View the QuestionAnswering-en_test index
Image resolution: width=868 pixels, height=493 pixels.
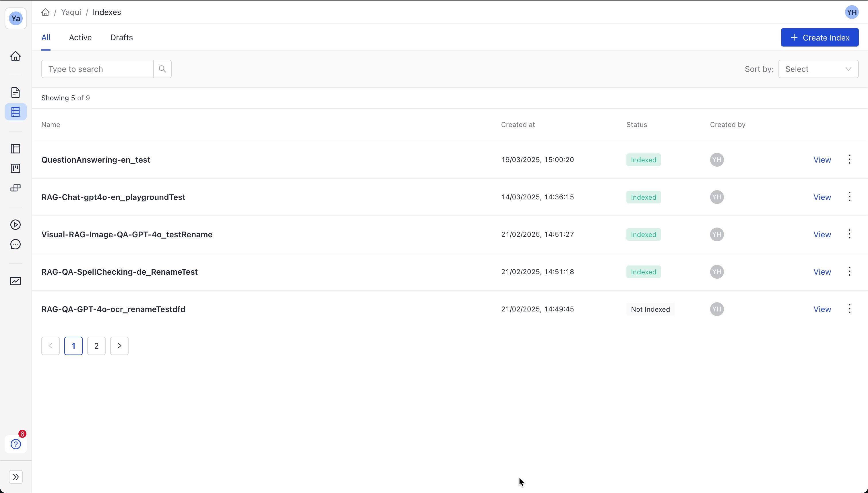point(822,160)
